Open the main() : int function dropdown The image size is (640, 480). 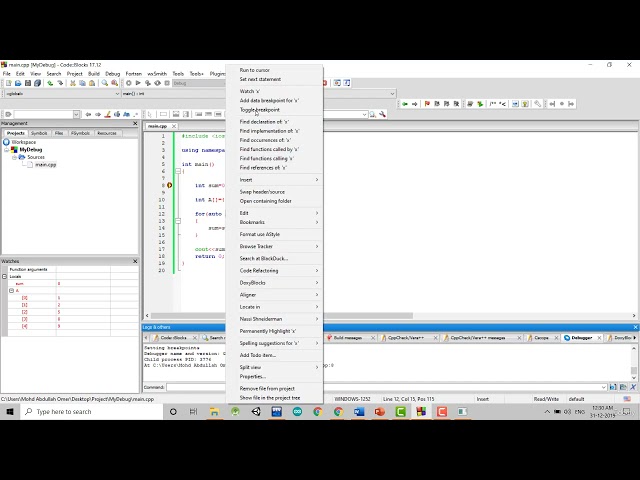[x=392, y=94]
